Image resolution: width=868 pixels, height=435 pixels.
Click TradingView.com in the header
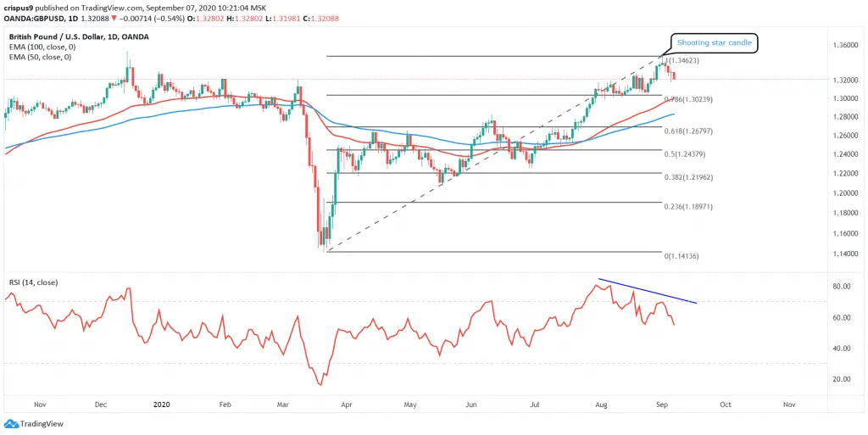(111, 7)
